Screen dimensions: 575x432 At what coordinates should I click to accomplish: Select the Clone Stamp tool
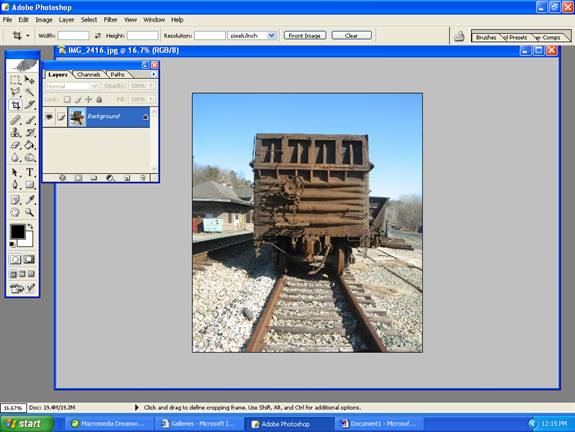pyautogui.click(x=15, y=132)
